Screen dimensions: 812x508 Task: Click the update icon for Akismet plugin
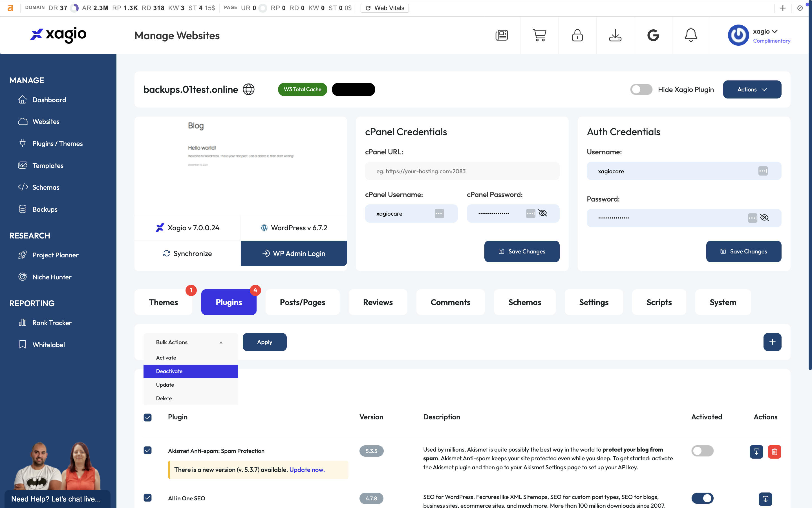(756, 452)
